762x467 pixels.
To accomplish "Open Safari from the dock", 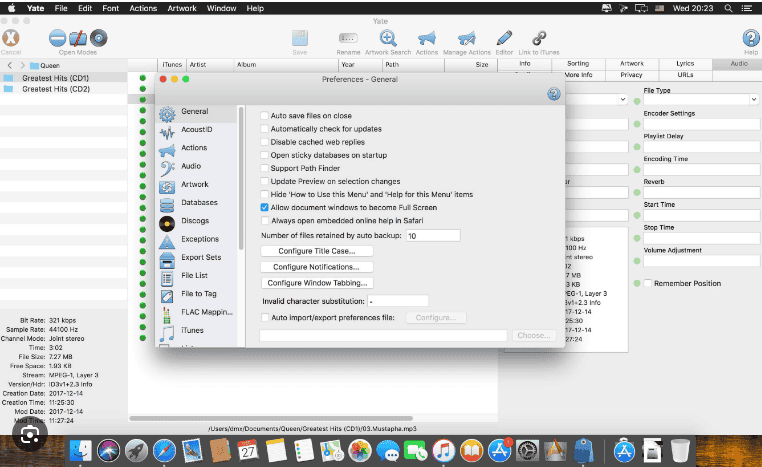I will point(164,450).
